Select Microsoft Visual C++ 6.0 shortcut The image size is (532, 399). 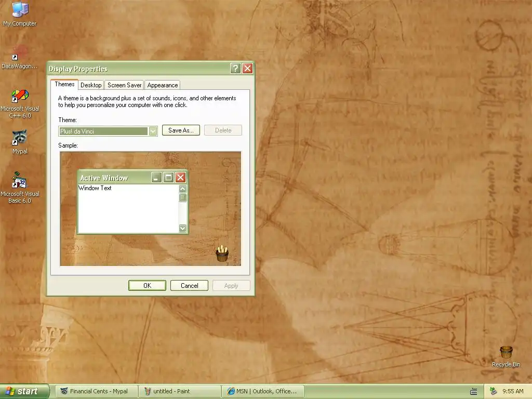tap(20, 104)
